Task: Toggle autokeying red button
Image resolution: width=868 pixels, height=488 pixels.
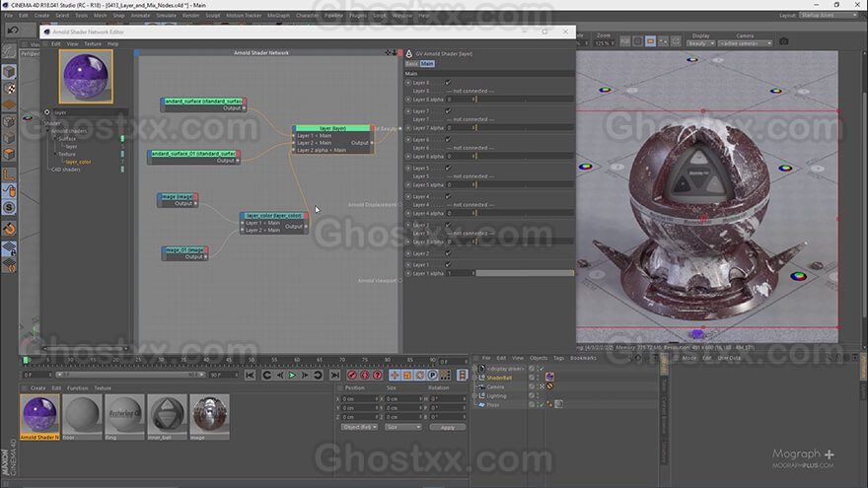Action: pos(364,376)
